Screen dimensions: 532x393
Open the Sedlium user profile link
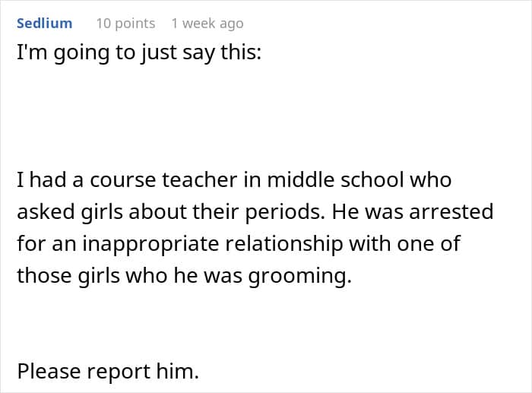(44, 24)
